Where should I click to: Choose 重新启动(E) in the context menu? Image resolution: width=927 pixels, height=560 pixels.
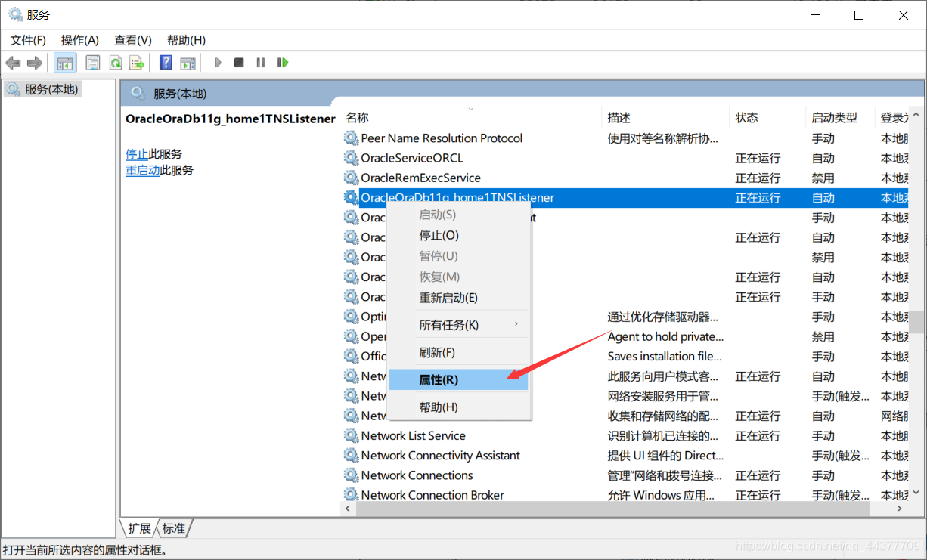click(x=459, y=298)
